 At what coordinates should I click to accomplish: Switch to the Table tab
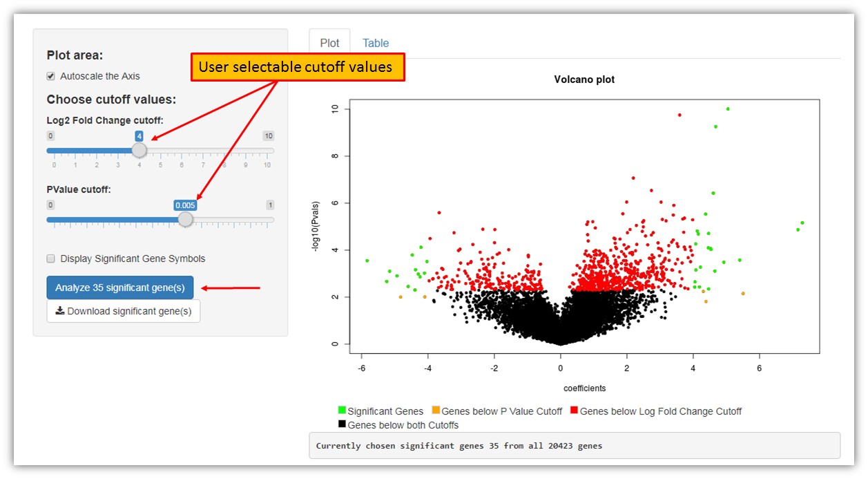(x=376, y=43)
